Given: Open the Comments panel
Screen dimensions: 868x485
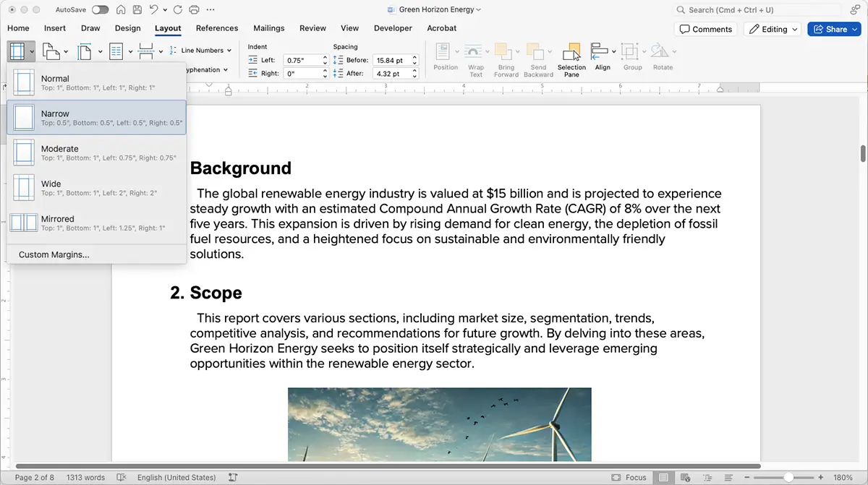Looking at the screenshot, I should [x=705, y=28].
